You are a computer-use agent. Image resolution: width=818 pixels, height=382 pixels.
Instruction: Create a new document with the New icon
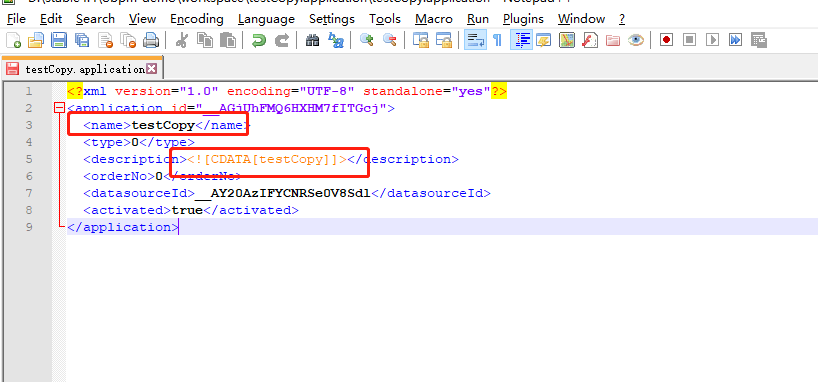tap(13, 40)
